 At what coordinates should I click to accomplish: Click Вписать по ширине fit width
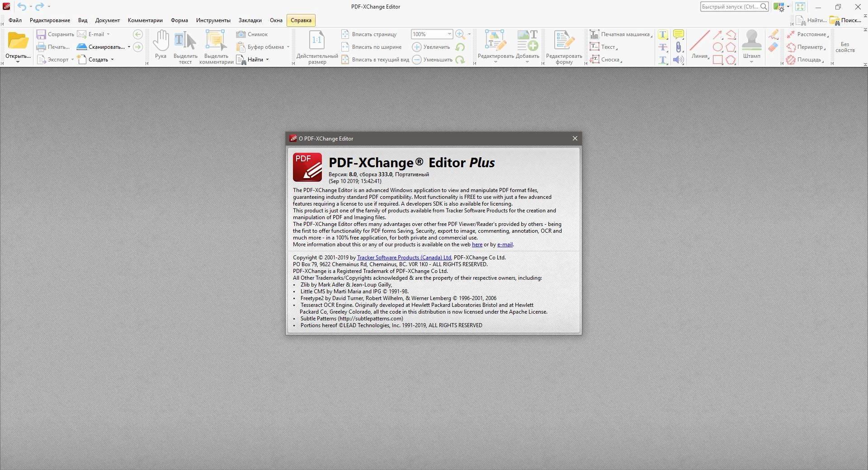point(371,47)
